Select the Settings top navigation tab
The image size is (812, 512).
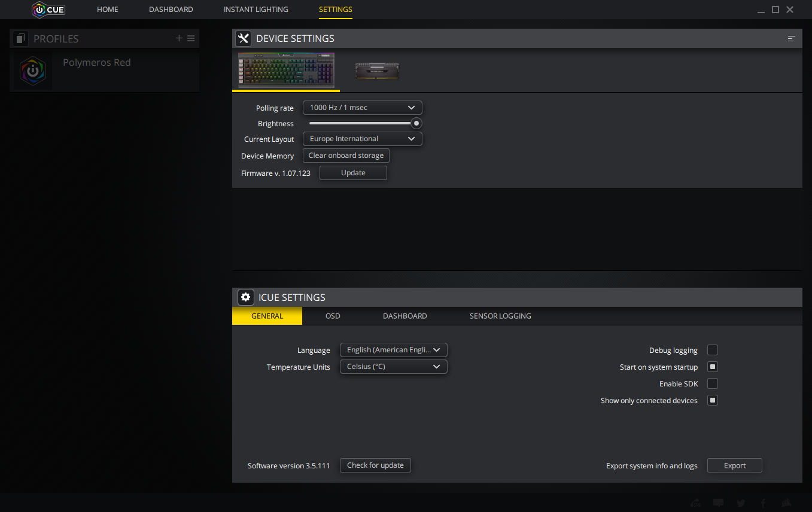tap(336, 10)
